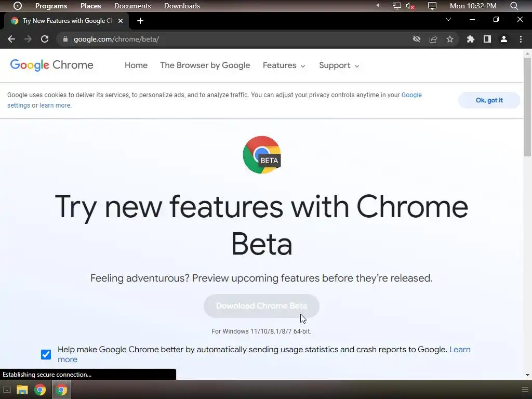The image size is (532, 399).
Task: Open the Programs menu
Action: 51,6
